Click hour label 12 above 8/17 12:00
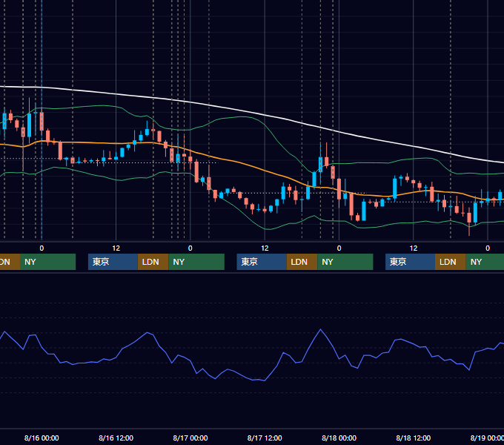Viewport: 504px width, 445px height. [x=265, y=248]
